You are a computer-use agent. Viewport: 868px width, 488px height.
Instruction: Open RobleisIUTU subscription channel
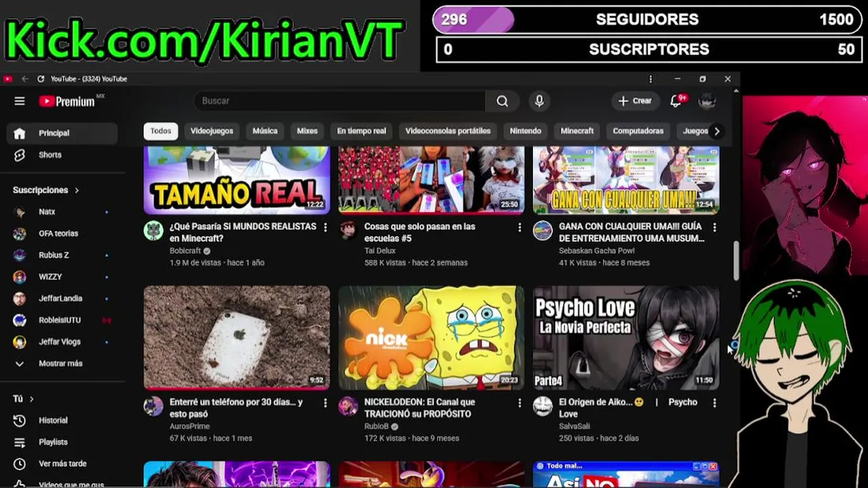[x=62, y=320]
